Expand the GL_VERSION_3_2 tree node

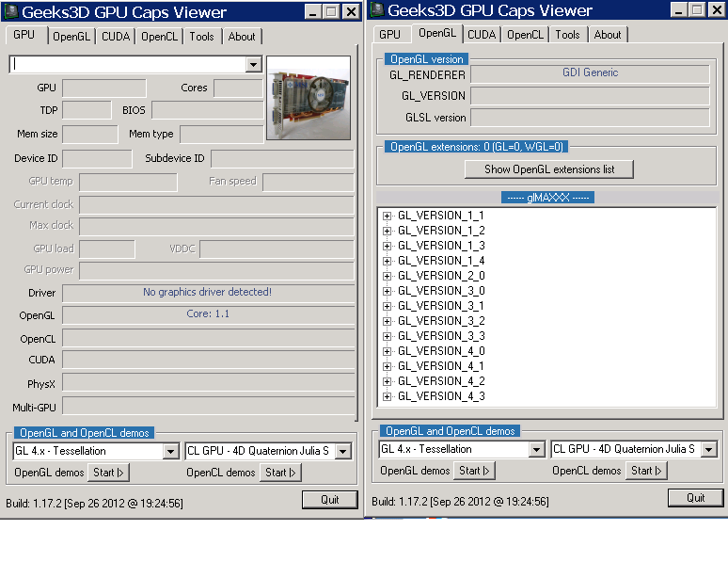tap(387, 322)
